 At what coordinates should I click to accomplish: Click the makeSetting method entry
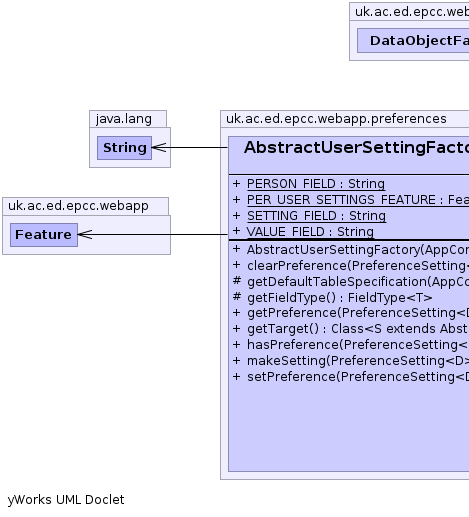click(x=358, y=361)
